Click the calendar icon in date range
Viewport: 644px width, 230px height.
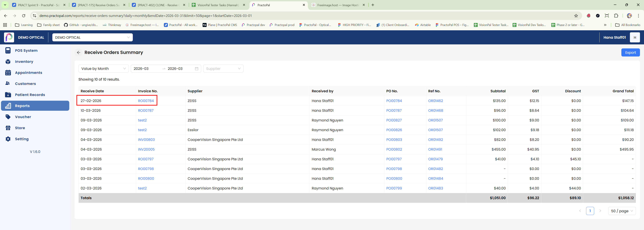point(197,69)
